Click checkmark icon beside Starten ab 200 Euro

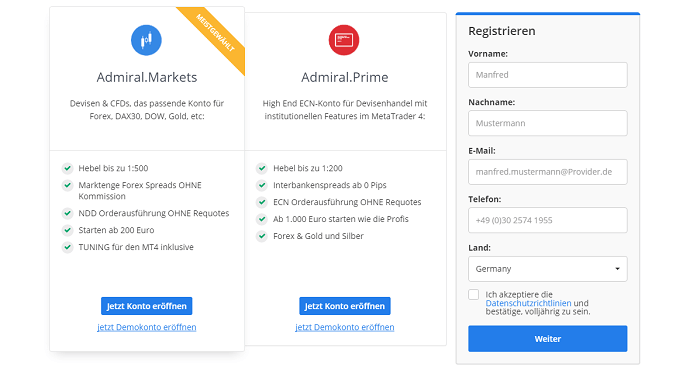[x=67, y=230]
